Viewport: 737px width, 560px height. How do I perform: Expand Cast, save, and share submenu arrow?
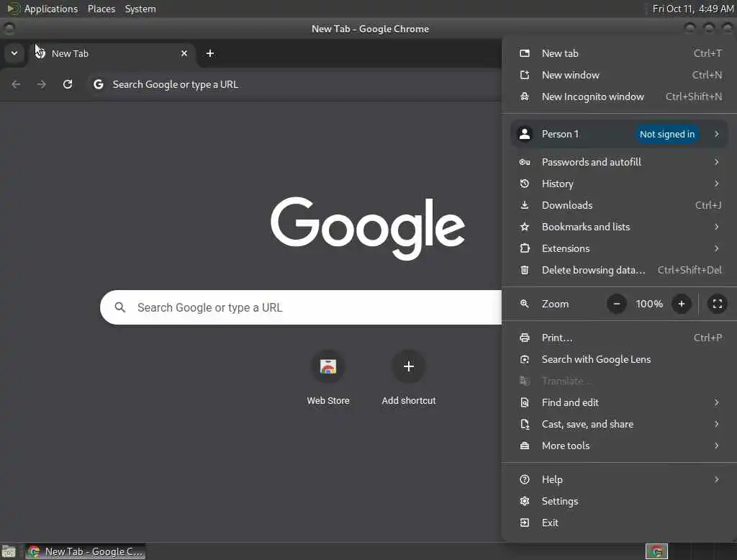[717, 424]
